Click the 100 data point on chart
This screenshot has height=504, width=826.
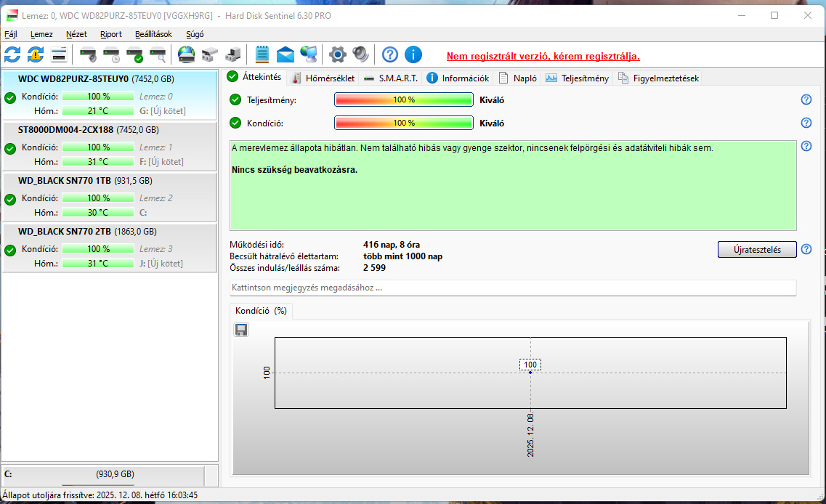point(530,373)
